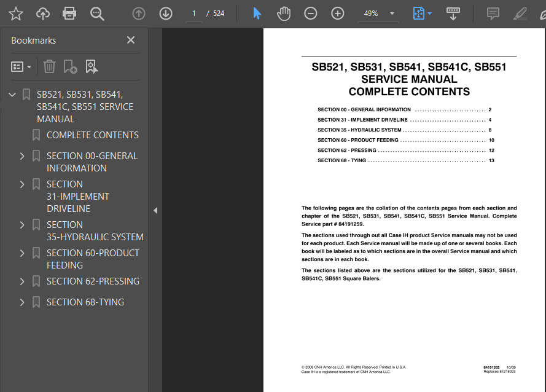Viewport: 546px width, 392px height.
Task: Click the fit page view icon
Action: [418, 14]
